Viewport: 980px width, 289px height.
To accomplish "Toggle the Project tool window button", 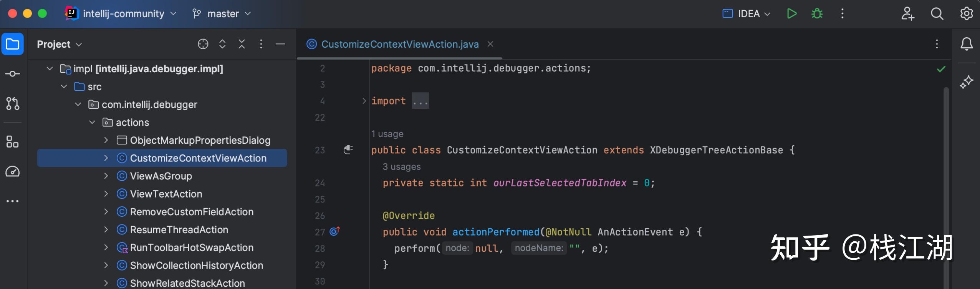I will 12,44.
